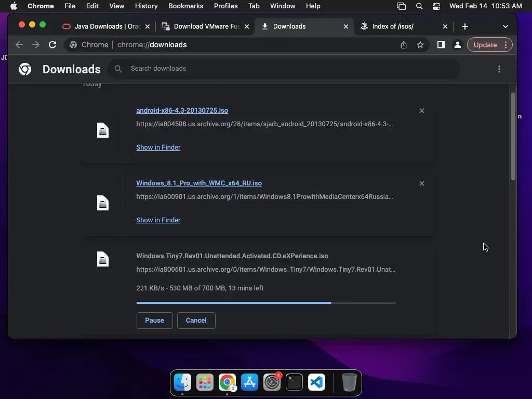Open the History menu
The image size is (532, 399).
(146, 6)
